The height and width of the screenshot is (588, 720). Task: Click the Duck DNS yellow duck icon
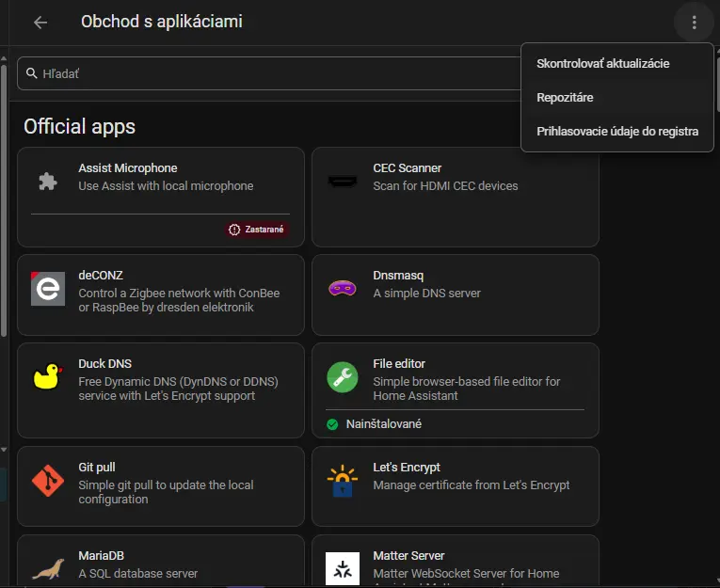(48, 376)
